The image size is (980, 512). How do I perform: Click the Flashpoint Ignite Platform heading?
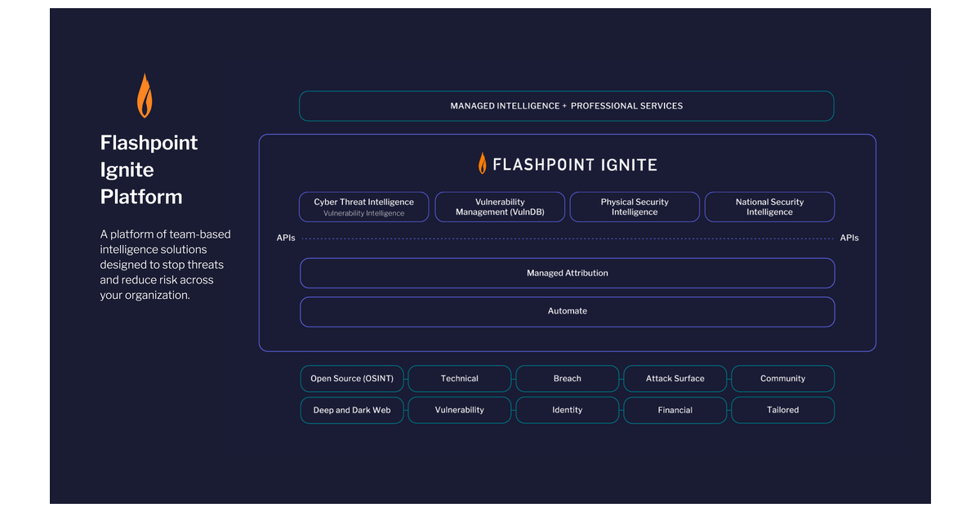[149, 170]
